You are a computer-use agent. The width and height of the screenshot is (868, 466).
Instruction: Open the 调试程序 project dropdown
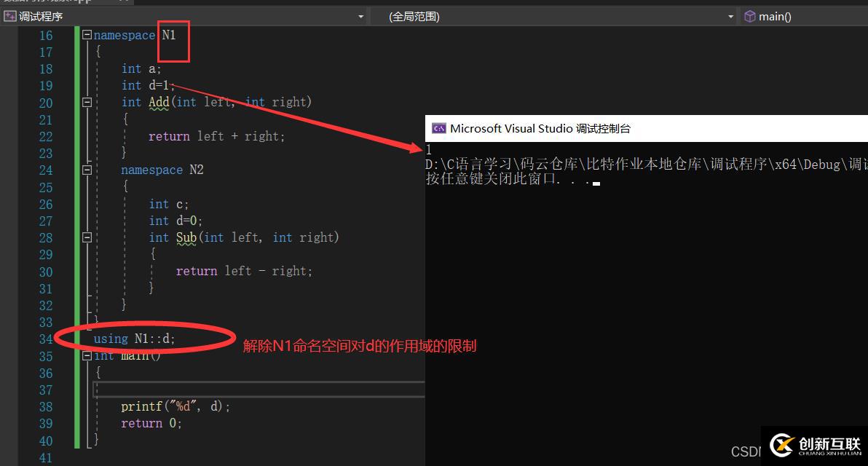(360, 16)
